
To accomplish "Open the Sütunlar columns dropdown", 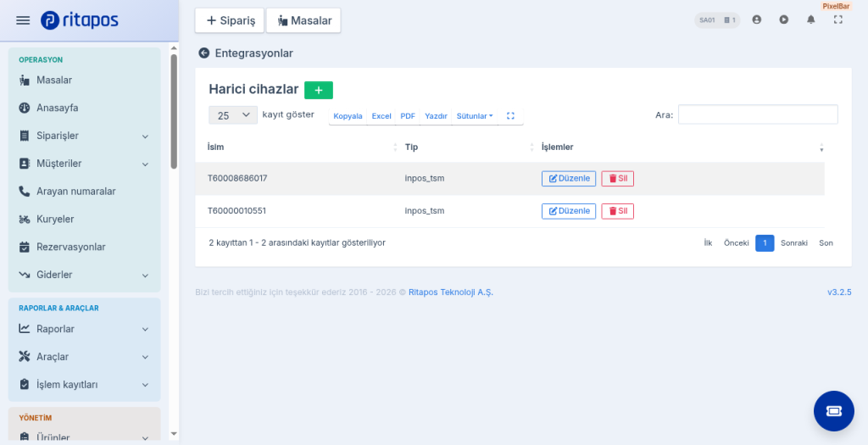I will [475, 115].
